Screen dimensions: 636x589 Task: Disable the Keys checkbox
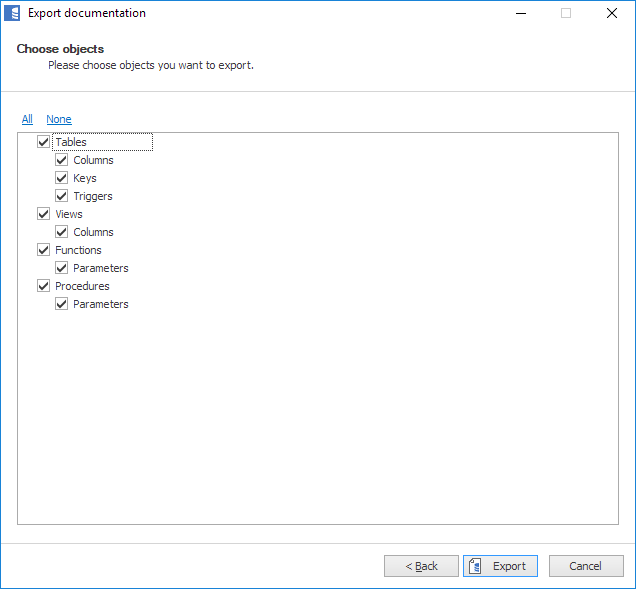tap(61, 178)
